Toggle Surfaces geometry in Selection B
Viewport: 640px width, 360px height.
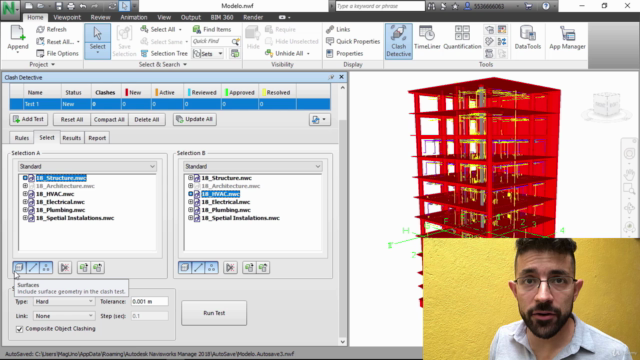[184, 268]
